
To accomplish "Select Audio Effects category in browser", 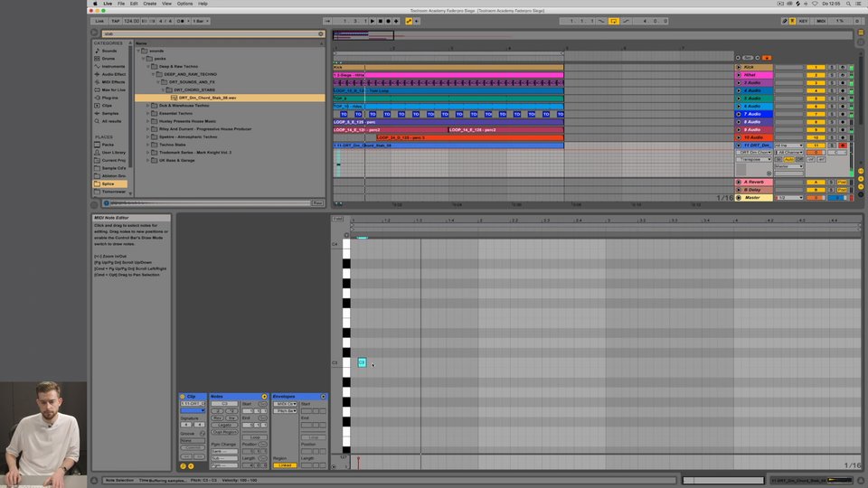I will point(114,74).
